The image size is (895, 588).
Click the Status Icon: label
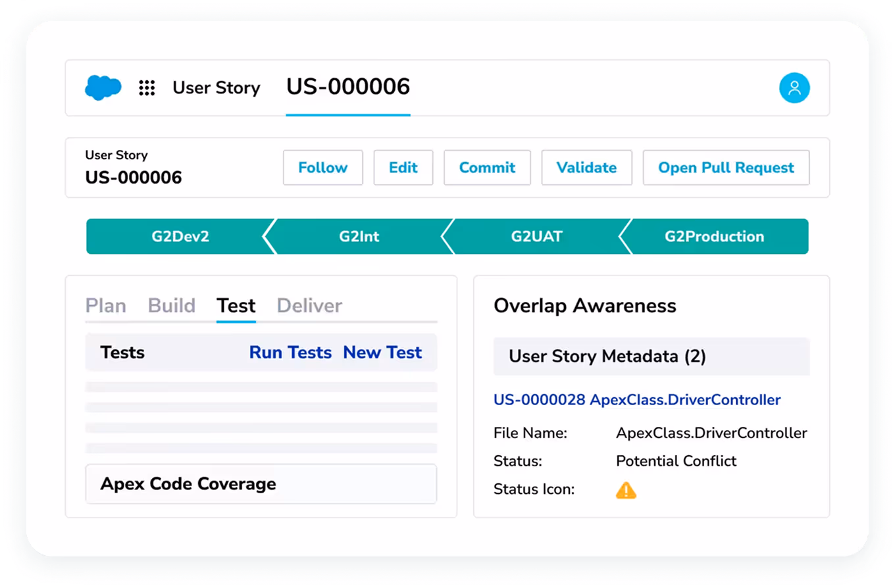point(534,489)
